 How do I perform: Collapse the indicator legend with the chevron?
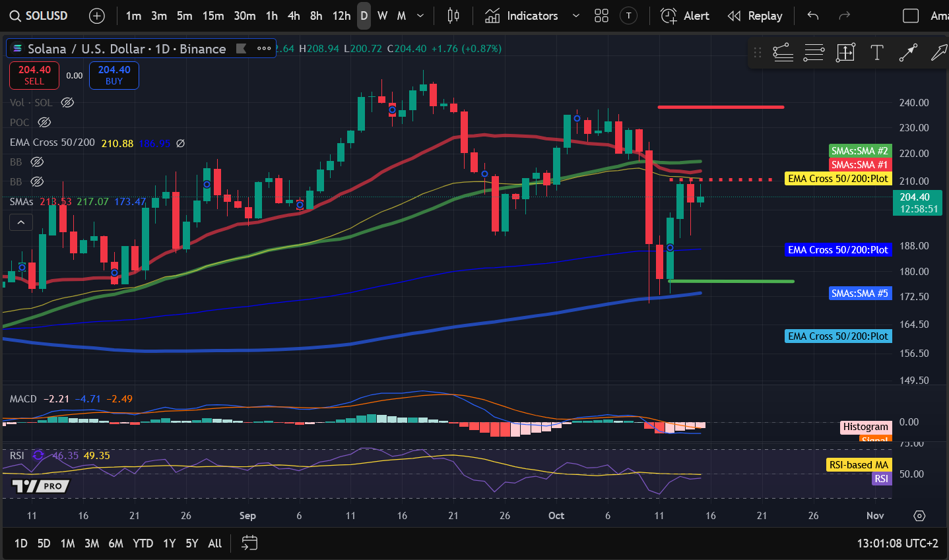tap(21, 222)
